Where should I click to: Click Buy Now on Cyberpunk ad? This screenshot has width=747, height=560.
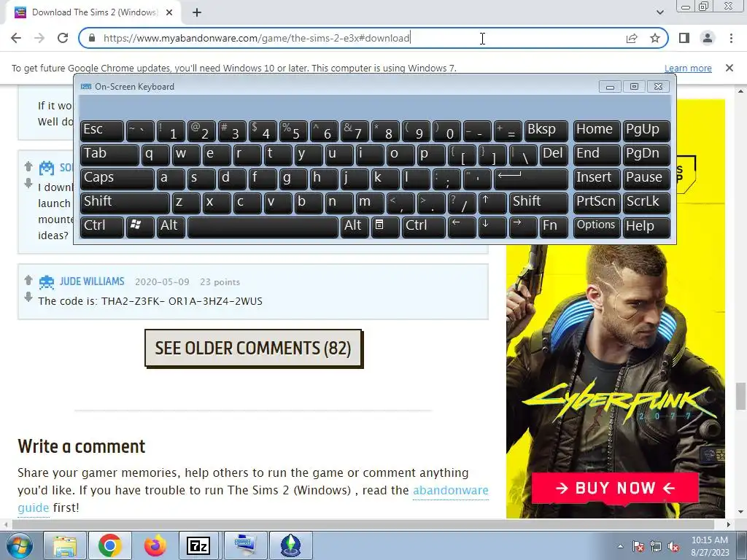coord(615,488)
